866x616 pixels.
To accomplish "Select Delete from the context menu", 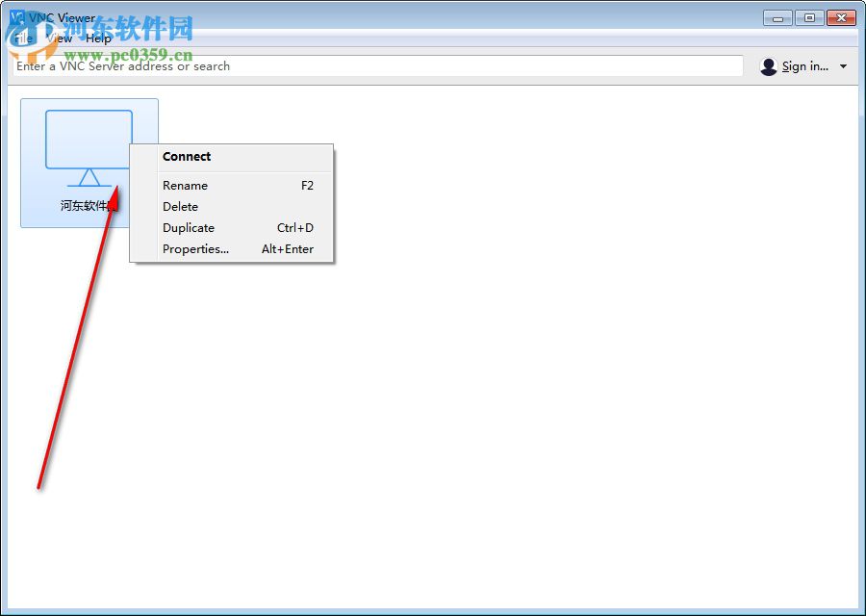I will 180,206.
